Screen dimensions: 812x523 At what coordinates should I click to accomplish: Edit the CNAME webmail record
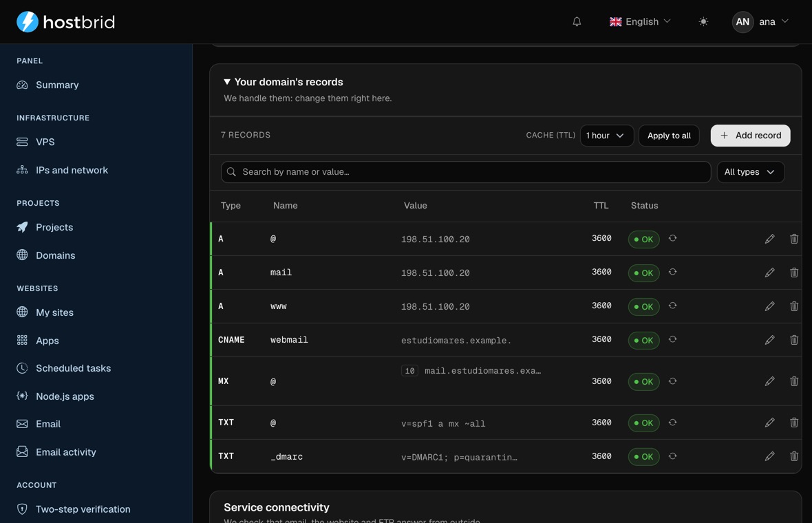(769, 340)
